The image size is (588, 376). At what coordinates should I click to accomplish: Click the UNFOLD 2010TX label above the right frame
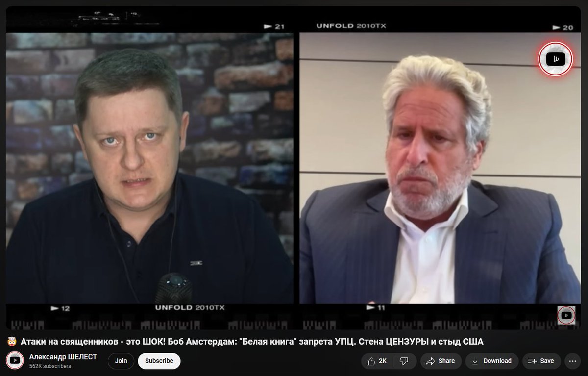(351, 26)
